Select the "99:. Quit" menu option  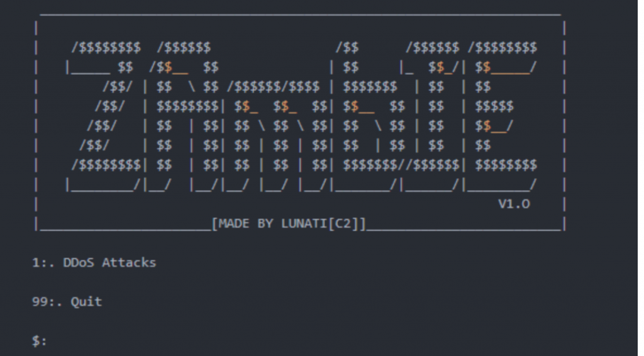click(67, 301)
